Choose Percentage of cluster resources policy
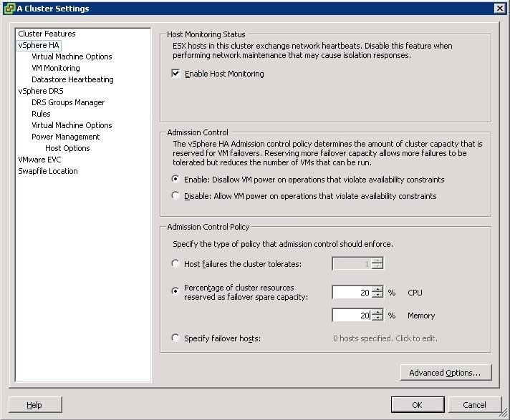This screenshot has width=510, height=420. tap(175, 291)
